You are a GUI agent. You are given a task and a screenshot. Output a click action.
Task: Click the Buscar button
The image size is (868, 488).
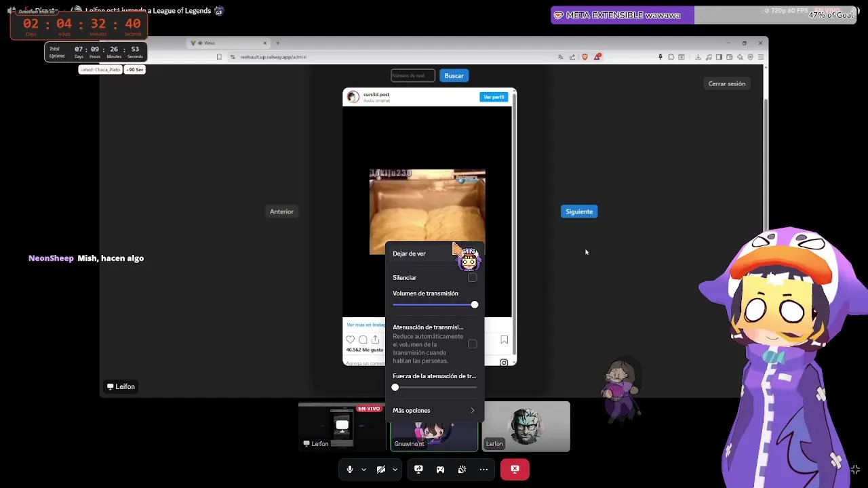point(454,76)
